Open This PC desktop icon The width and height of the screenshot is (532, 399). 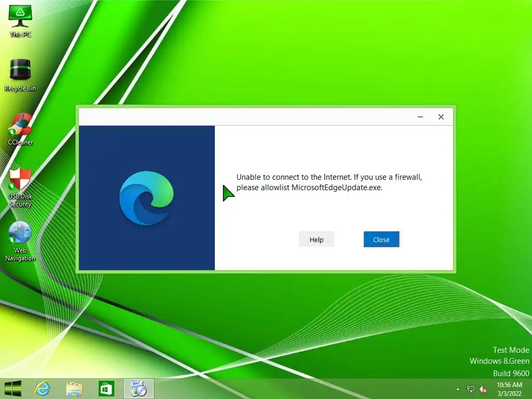point(20,20)
